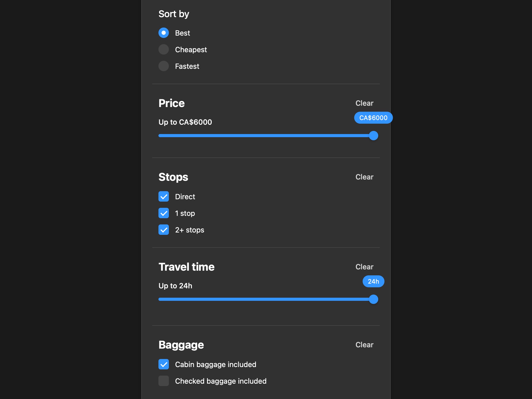Uncheck the 2+ stops filter
The height and width of the screenshot is (399, 532).
point(164,230)
